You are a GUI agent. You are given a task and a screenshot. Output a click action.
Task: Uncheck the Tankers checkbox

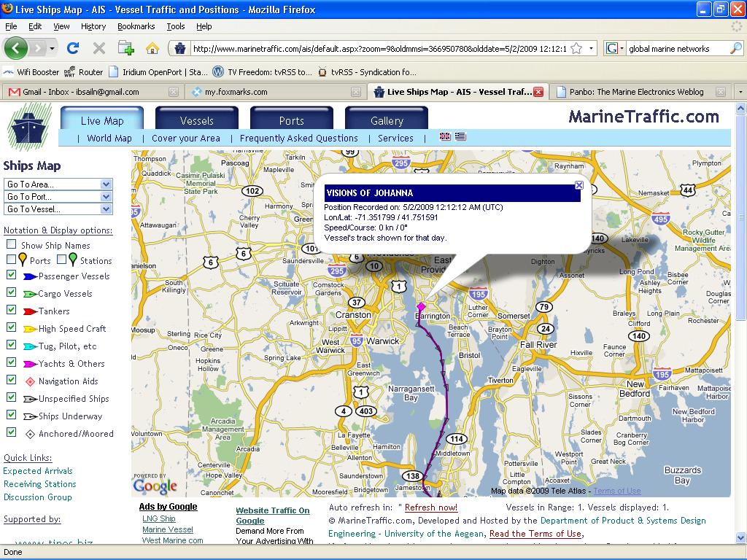point(11,310)
